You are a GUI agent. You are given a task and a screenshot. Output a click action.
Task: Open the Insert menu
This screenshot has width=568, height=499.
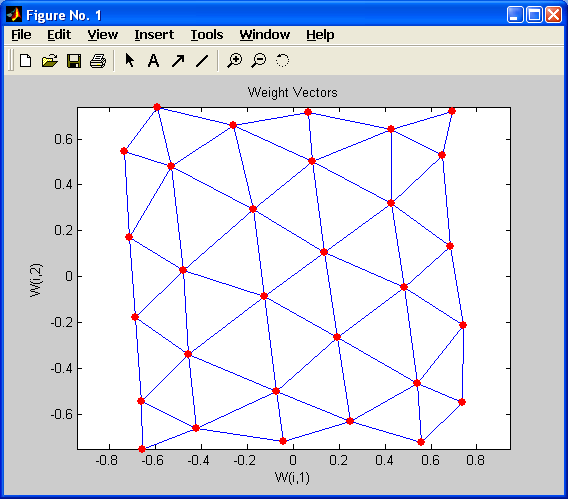[154, 35]
